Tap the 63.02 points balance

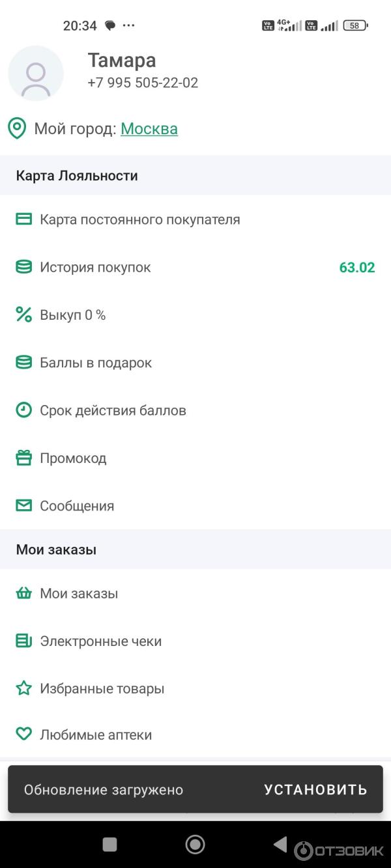(x=357, y=268)
